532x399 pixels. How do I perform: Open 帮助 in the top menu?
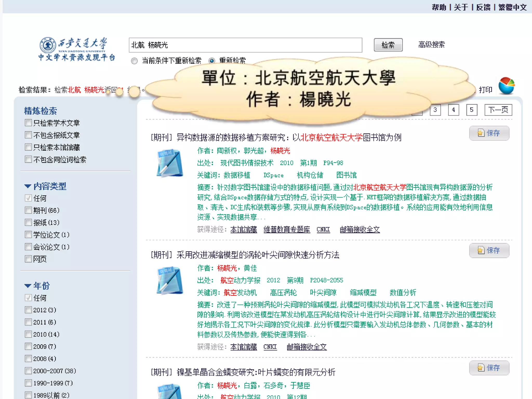pyautogui.click(x=439, y=7)
